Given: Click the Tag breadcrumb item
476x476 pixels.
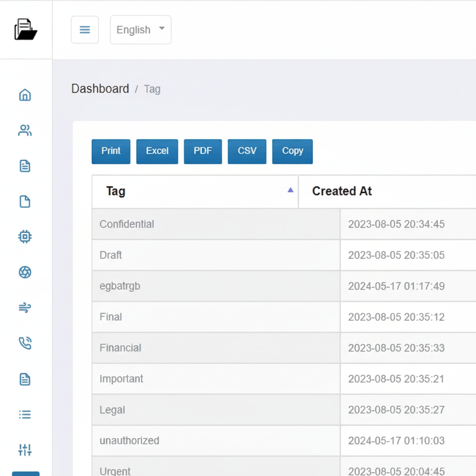Looking at the screenshot, I should tap(152, 89).
